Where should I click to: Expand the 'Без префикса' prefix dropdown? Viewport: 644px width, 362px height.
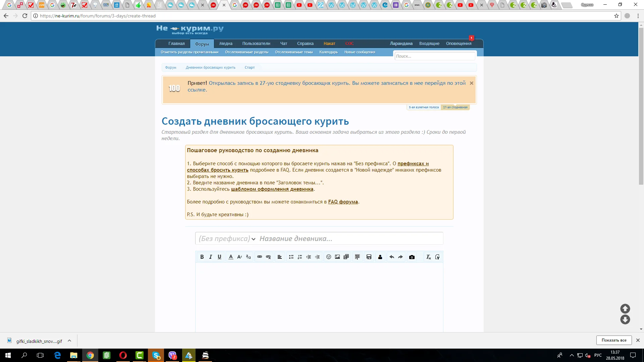pyautogui.click(x=227, y=239)
